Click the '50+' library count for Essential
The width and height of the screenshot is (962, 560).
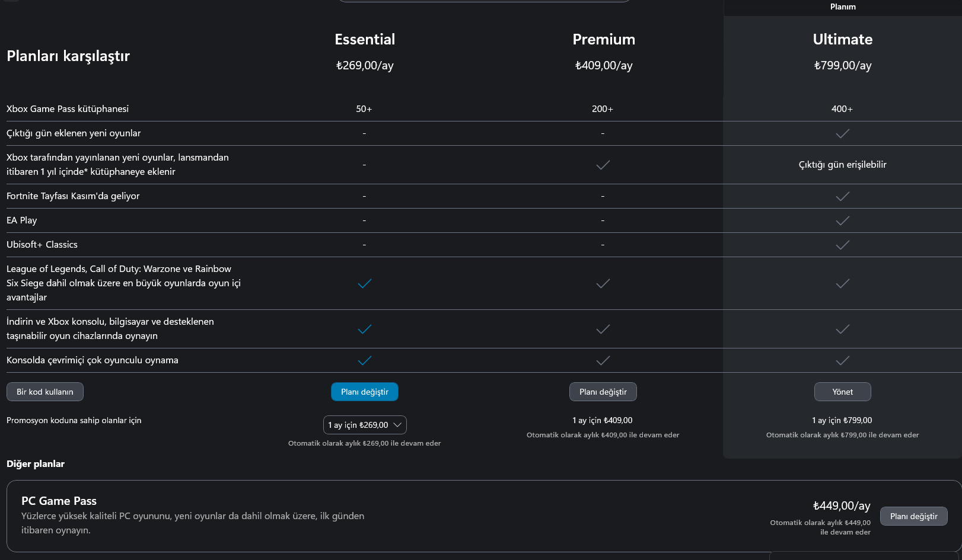364,109
